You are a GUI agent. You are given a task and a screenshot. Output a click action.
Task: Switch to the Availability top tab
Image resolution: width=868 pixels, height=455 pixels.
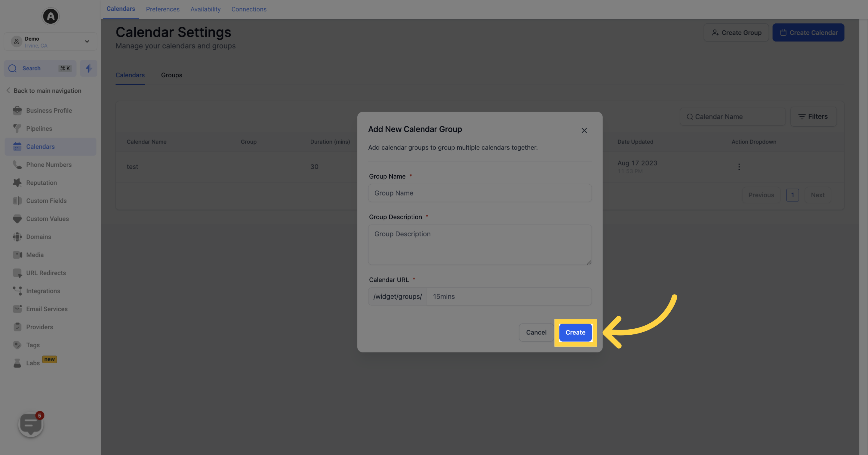point(205,9)
